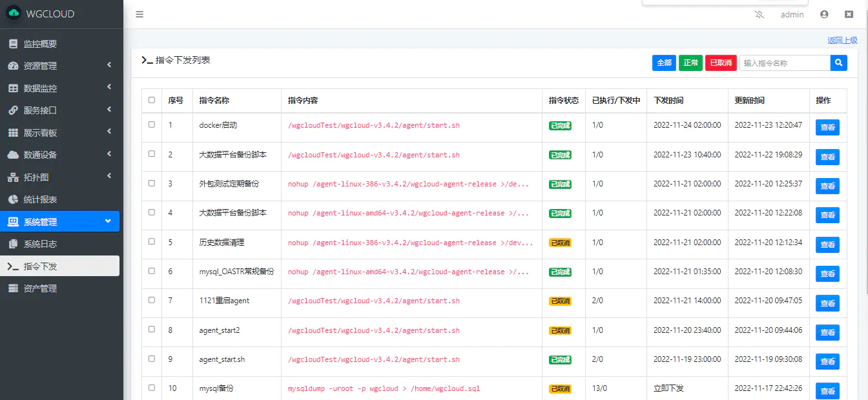This screenshot has width=868, height=400.
Task: Click the exit icon at top right
Action: 849,14
